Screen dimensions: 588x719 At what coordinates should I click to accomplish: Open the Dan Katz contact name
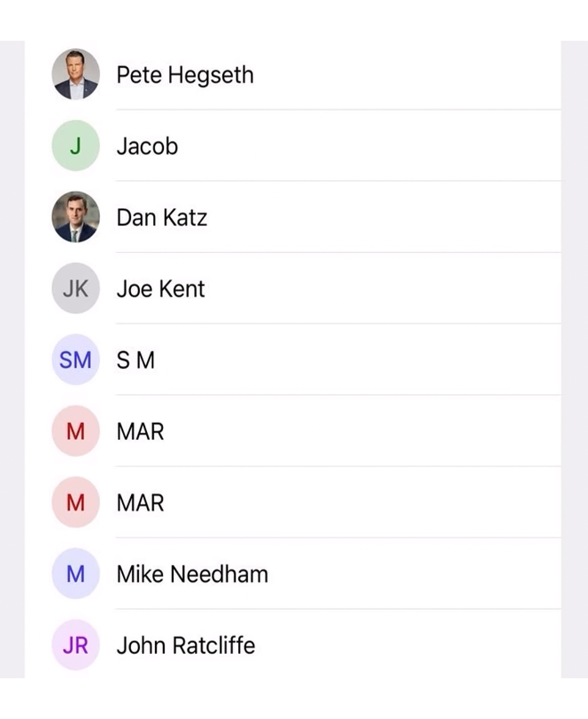pyautogui.click(x=162, y=218)
